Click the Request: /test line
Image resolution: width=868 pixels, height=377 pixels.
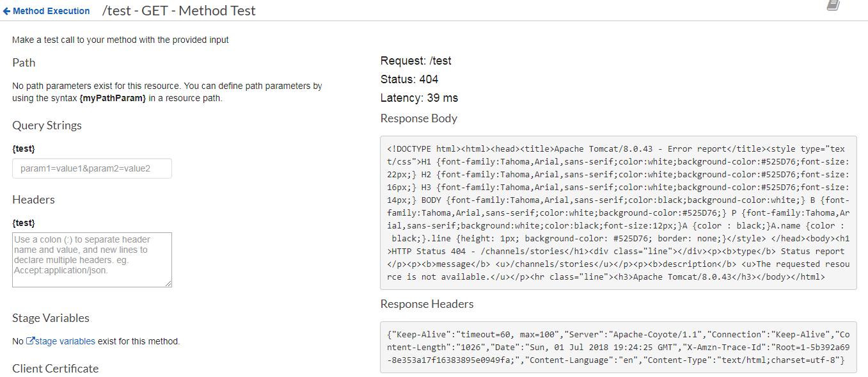tap(416, 61)
